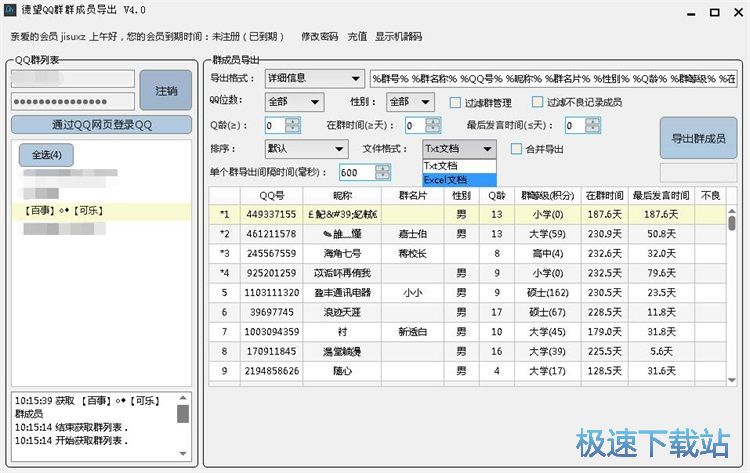Image resolution: width=750 pixels, height=473 pixels.
Task: Click 单个群导出间隔时间 stepper arrows
Action: [383, 172]
